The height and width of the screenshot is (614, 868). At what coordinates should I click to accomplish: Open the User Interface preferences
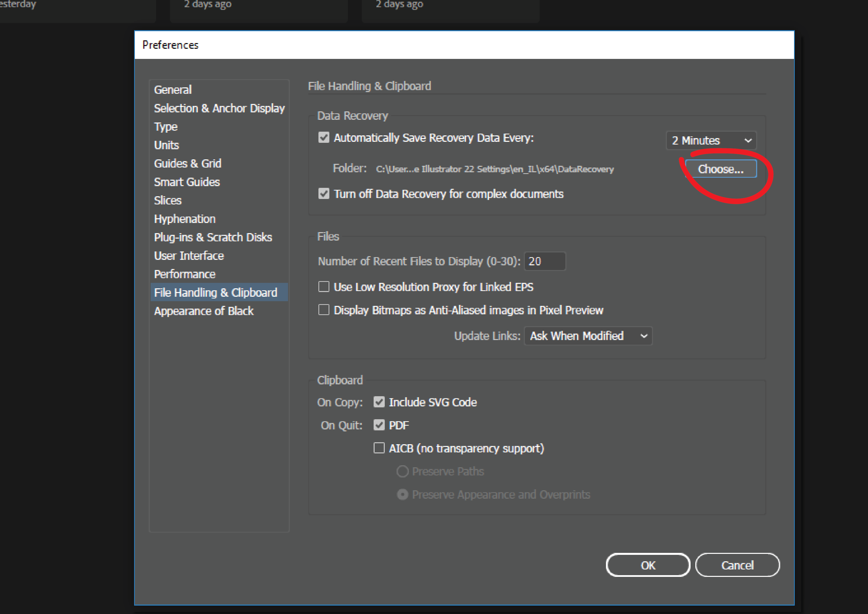pyautogui.click(x=189, y=256)
